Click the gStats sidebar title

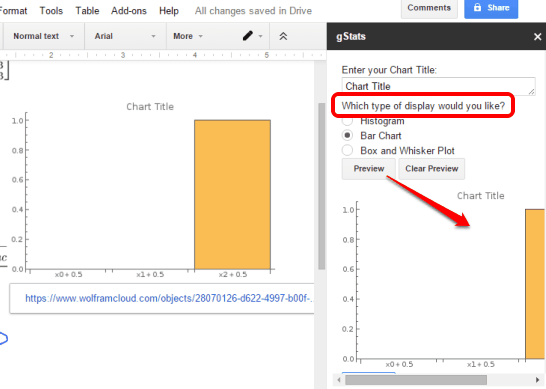point(351,37)
